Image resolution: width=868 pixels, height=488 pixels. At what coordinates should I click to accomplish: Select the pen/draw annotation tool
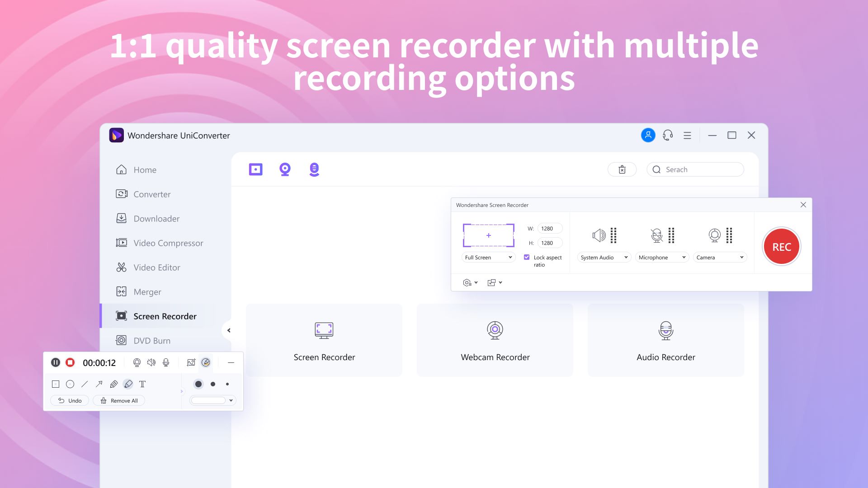pos(113,384)
